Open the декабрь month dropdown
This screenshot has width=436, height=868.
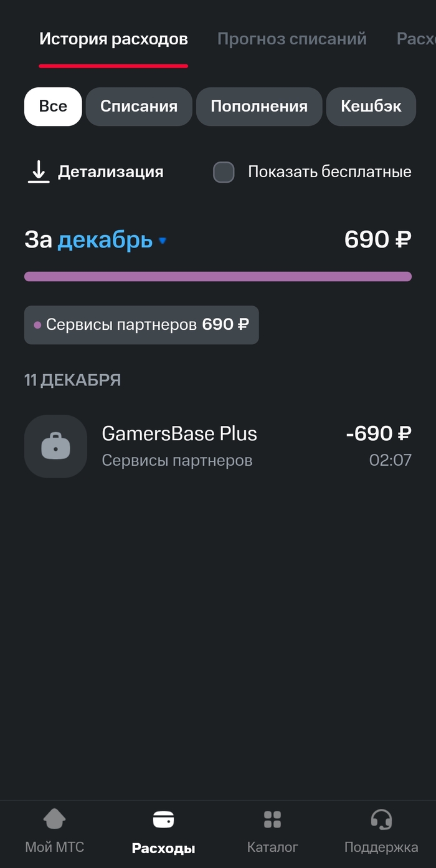point(105,240)
